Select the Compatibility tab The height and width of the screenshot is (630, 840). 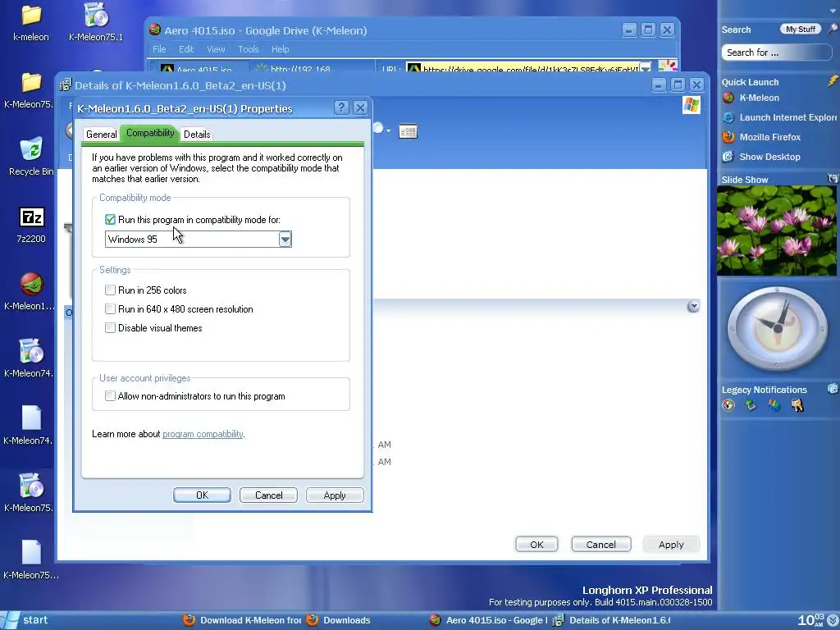(x=150, y=133)
